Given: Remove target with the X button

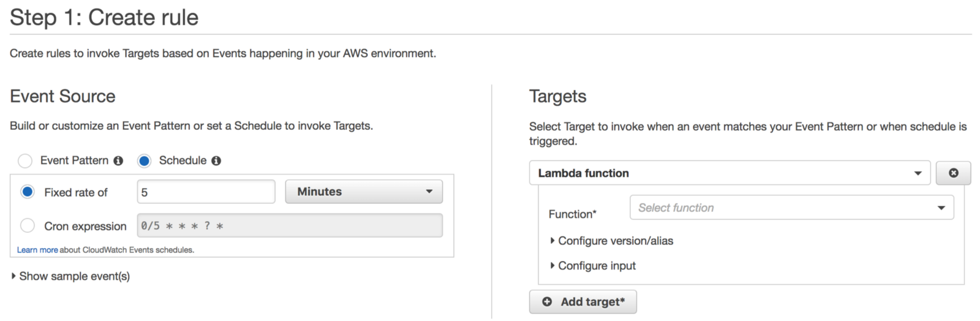Looking at the screenshot, I should pyautogui.click(x=953, y=173).
